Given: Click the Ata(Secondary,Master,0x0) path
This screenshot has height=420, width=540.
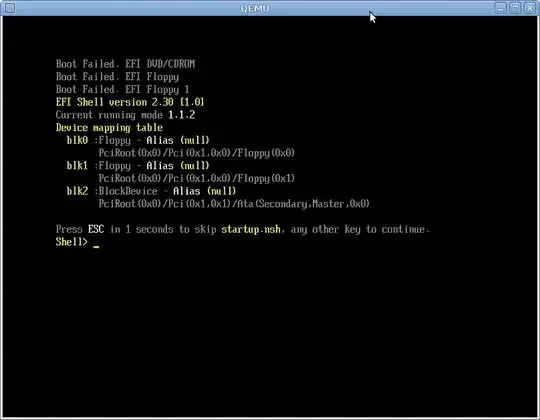Looking at the screenshot, I should (x=234, y=204).
